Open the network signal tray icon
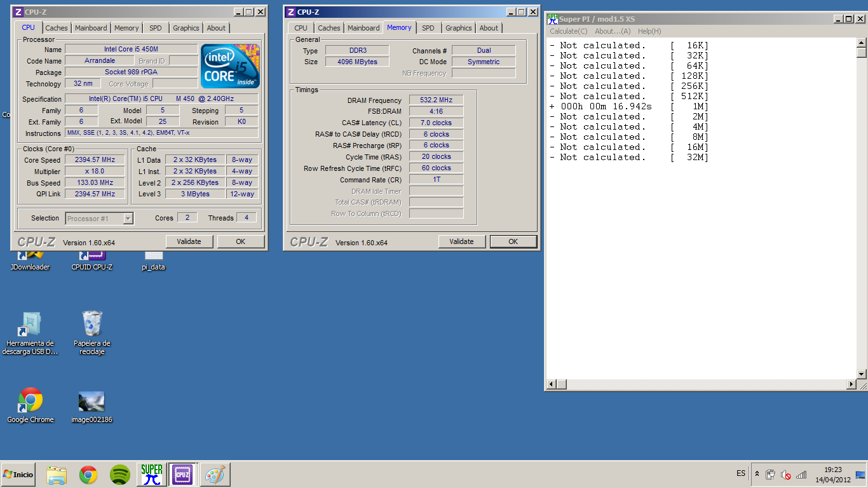 801,475
